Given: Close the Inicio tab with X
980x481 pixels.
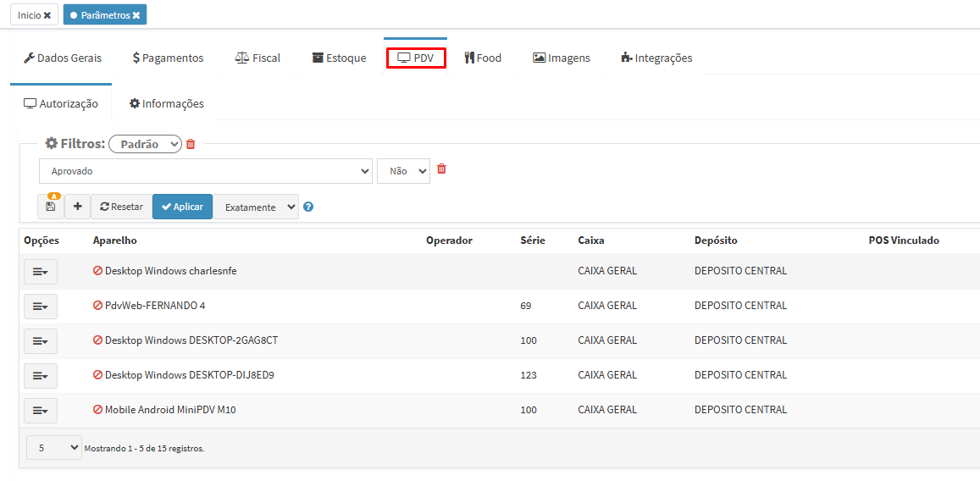Looking at the screenshot, I should (x=47, y=15).
